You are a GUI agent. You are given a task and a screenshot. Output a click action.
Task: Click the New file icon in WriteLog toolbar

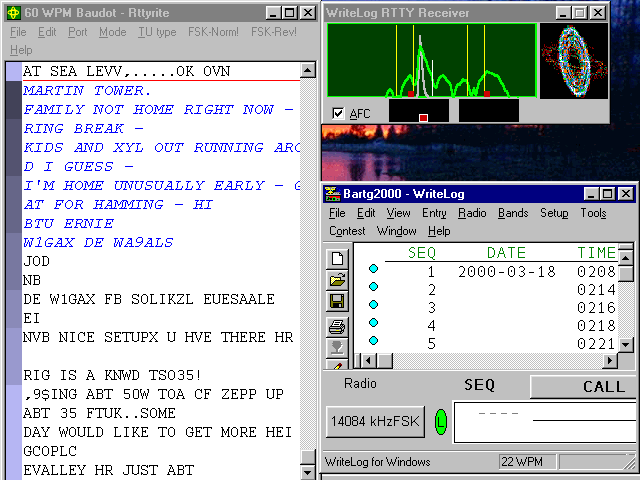[x=338, y=259]
